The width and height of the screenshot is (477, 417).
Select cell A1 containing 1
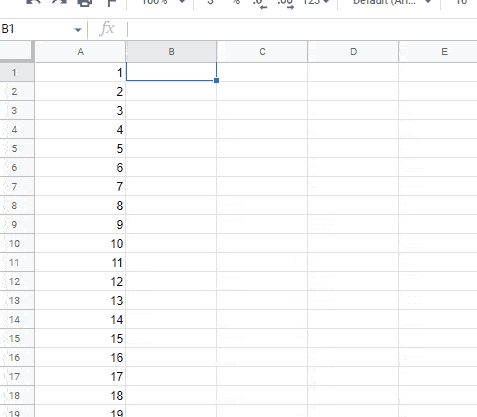(x=80, y=72)
